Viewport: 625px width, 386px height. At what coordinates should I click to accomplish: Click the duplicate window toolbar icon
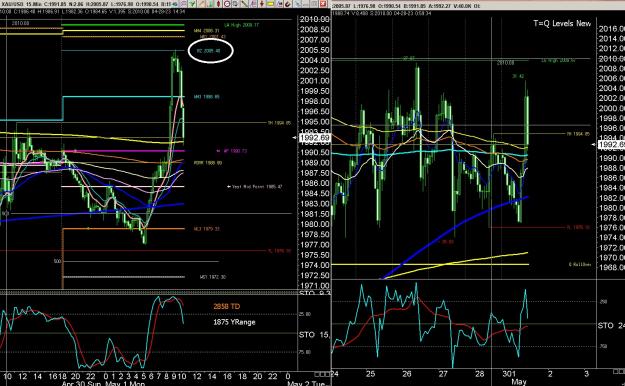click(x=235, y=4)
